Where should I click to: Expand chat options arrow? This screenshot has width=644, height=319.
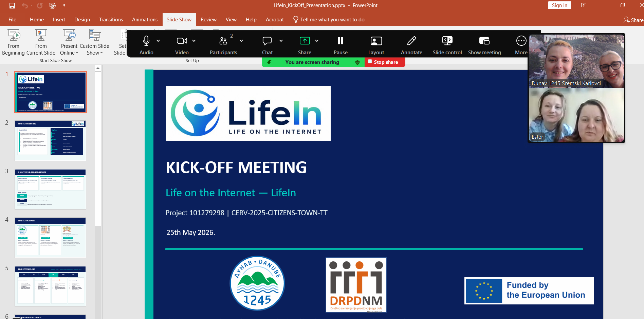281,41
